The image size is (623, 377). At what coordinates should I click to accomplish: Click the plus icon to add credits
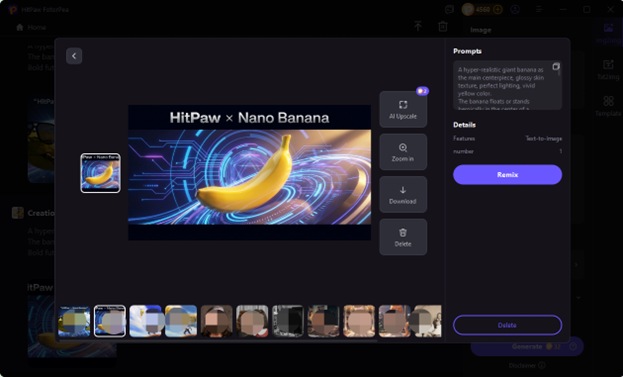(497, 10)
